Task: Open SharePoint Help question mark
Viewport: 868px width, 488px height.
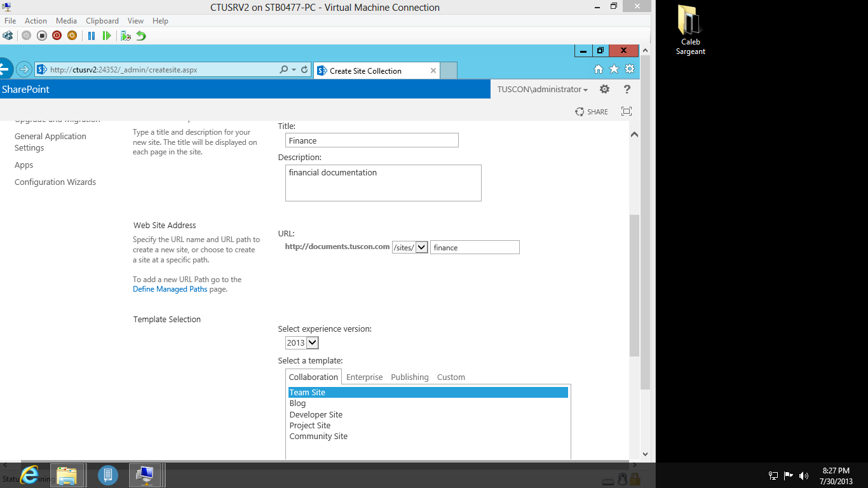Action: tap(627, 89)
